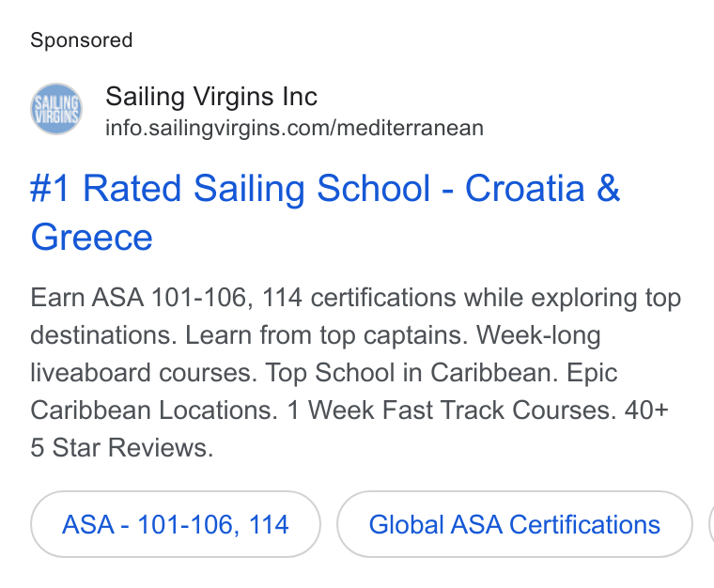This screenshot has width=714, height=588.
Task: Open the 'Global ASA Certifications' chip
Action: point(515,524)
